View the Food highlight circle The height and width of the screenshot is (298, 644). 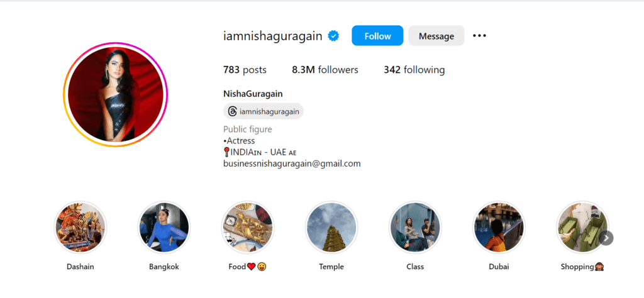[248, 227]
